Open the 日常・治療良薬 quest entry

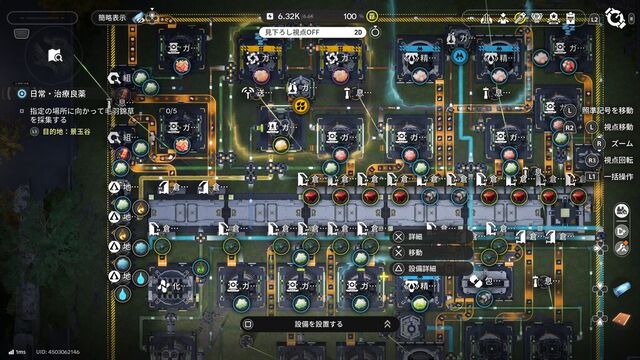click(x=57, y=94)
